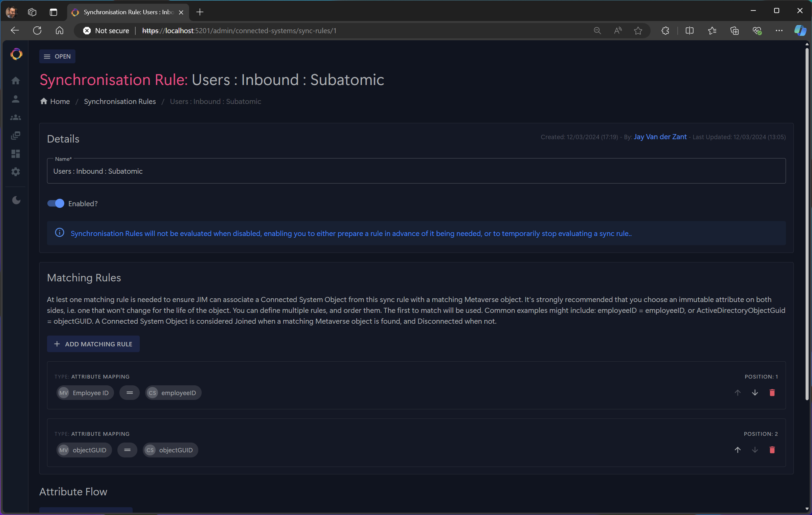Click the Name input field
This screenshot has width=812, height=515.
click(x=416, y=171)
